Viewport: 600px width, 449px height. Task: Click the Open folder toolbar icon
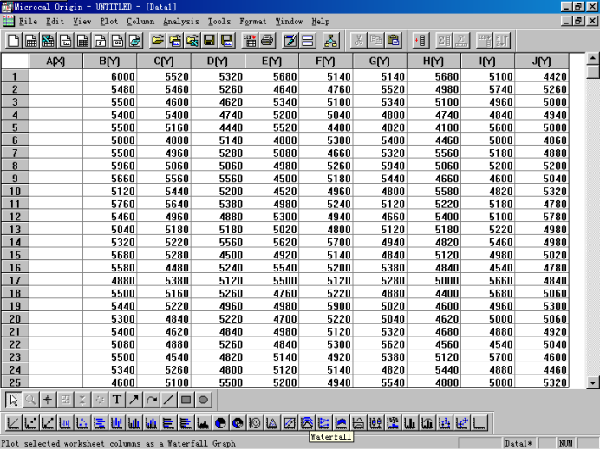(158, 41)
